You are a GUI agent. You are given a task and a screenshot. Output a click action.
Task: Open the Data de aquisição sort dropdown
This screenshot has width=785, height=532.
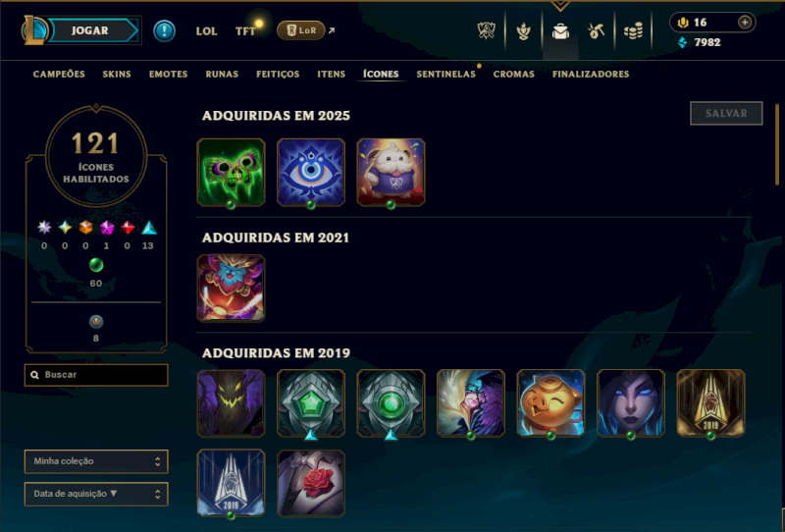coord(96,494)
